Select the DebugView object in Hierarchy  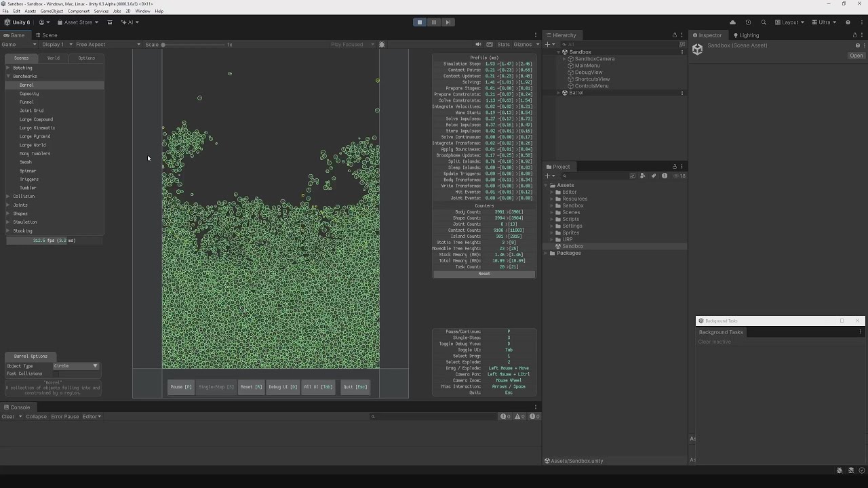(x=588, y=73)
